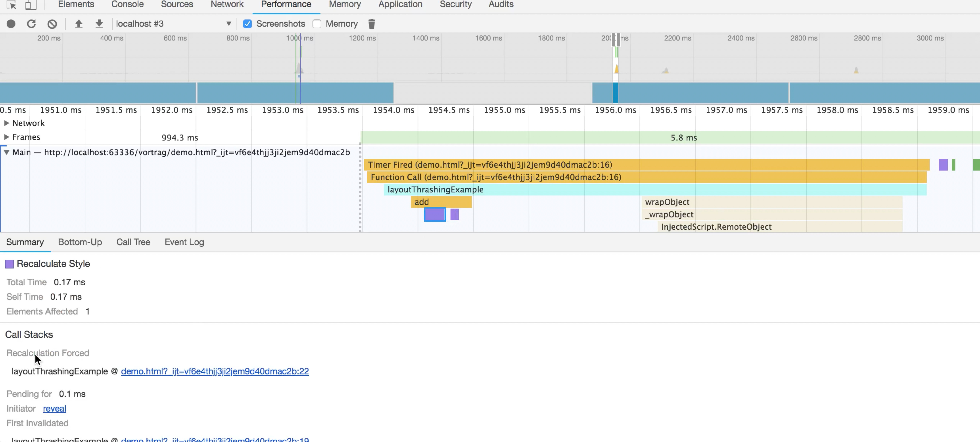This screenshot has width=980, height=442.
Task: Clear the recorded performance profile
Action: (52, 24)
